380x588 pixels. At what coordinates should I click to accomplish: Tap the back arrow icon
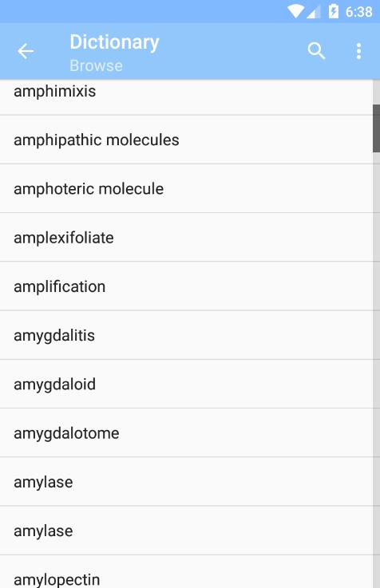[x=26, y=51]
